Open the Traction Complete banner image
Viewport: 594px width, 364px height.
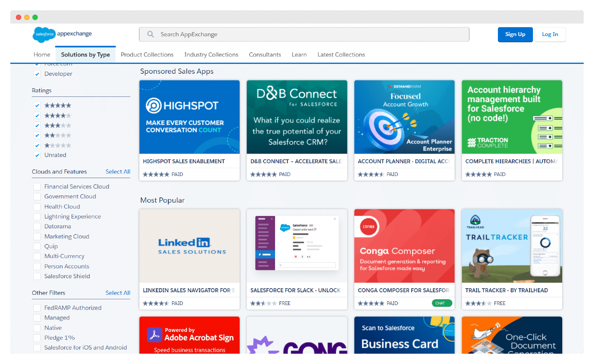[512, 117]
